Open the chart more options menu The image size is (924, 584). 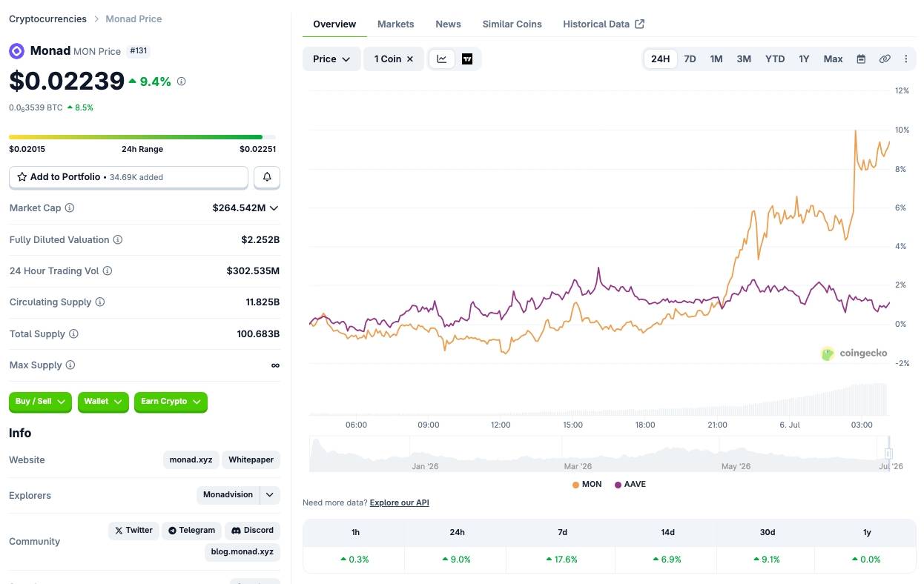point(906,59)
